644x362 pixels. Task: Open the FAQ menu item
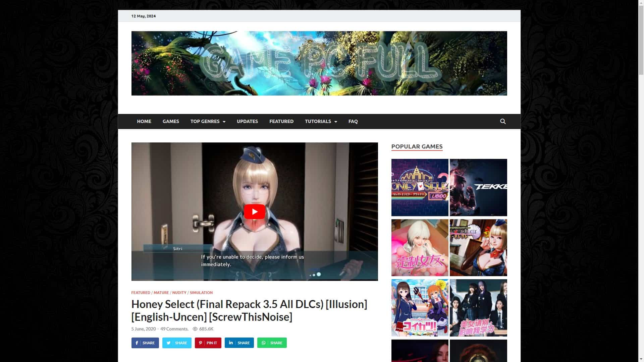pos(353,121)
